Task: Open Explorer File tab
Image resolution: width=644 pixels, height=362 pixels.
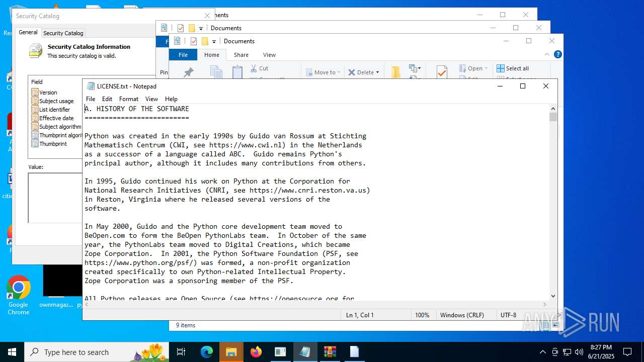Action: 183,55
